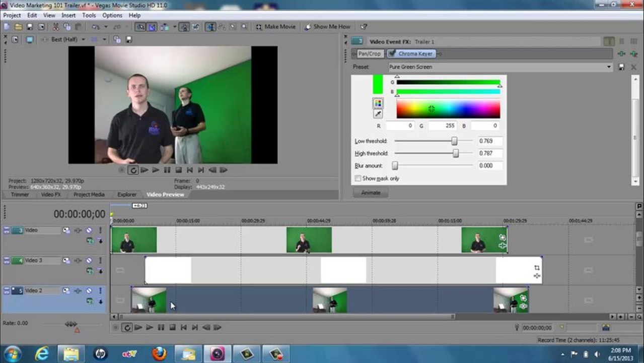Image resolution: width=644 pixels, height=363 pixels.
Task: Open the Options menu
Action: point(112,16)
